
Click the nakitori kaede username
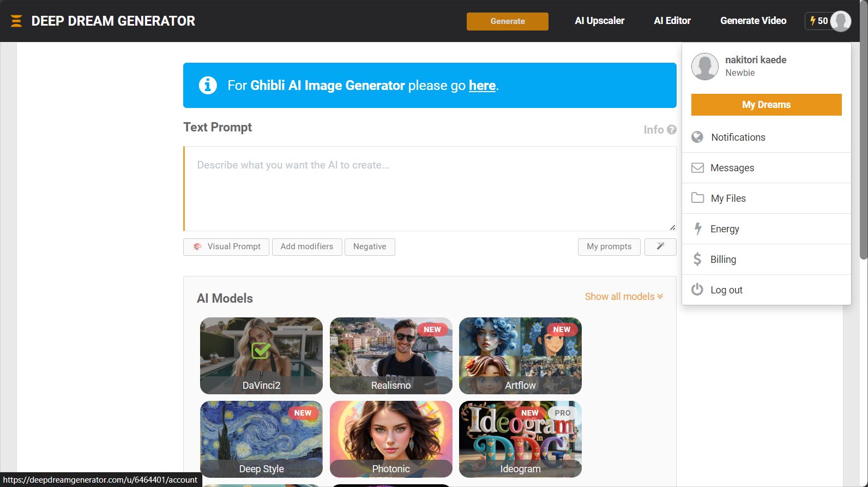point(756,60)
